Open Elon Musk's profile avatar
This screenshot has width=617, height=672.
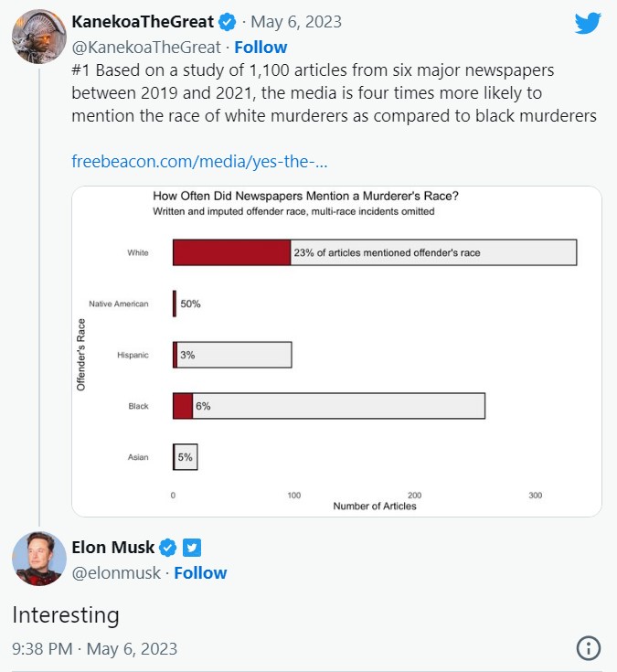(x=39, y=559)
